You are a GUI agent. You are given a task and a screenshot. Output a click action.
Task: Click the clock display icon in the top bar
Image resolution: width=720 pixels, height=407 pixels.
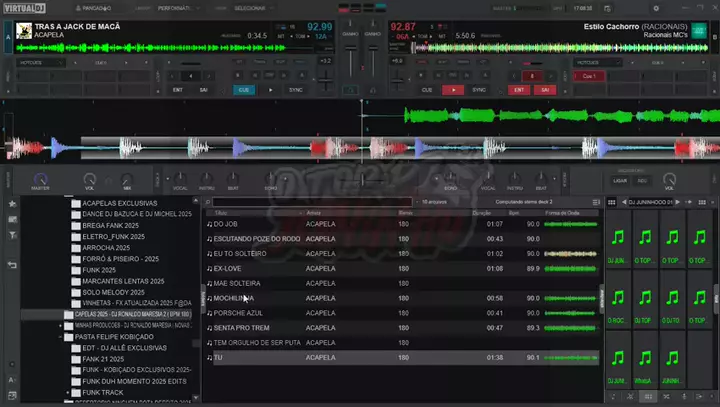pos(607,8)
